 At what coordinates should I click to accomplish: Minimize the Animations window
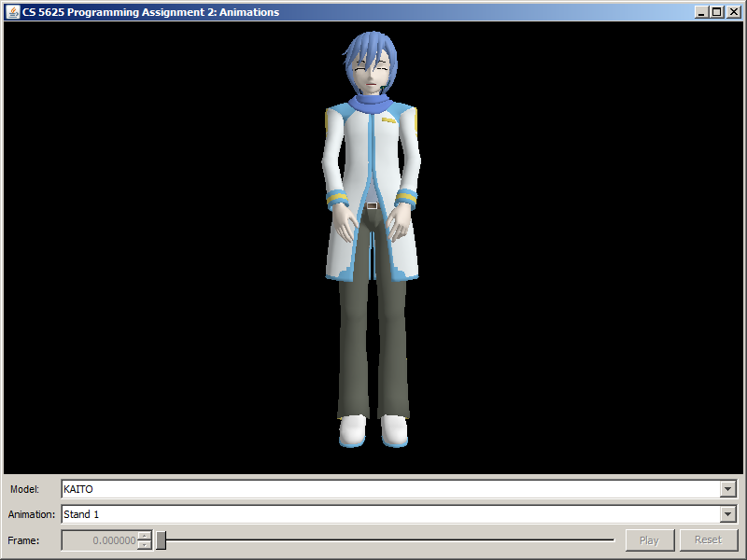coord(702,12)
